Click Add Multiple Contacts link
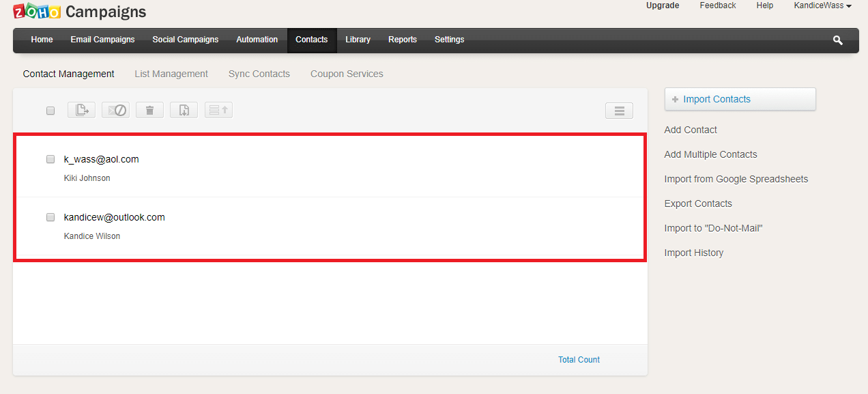This screenshot has width=868, height=394. (x=711, y=154)
